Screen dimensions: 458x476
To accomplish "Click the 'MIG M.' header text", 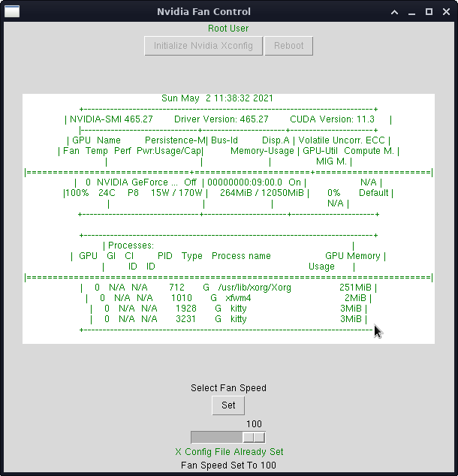I will coord(331,161).
